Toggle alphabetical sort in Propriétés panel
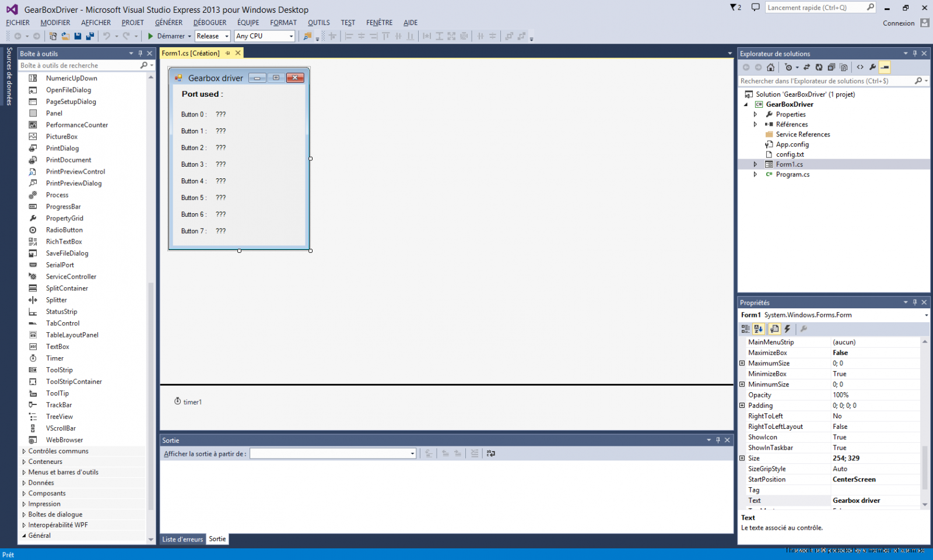 coord(758,329)
